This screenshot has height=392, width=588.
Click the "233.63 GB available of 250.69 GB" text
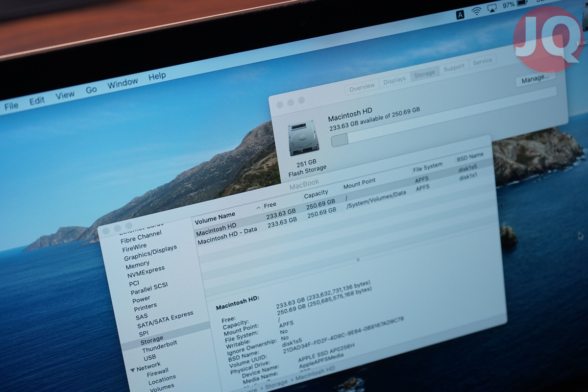[374, 120]
